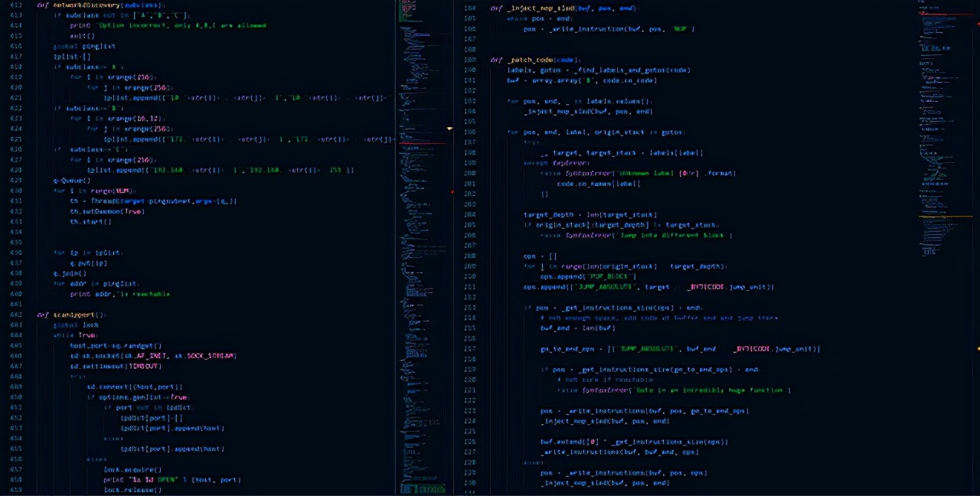Click the "ops.append('POP_BLOCK')" line

pyautogui.click(x=589, y=276)
